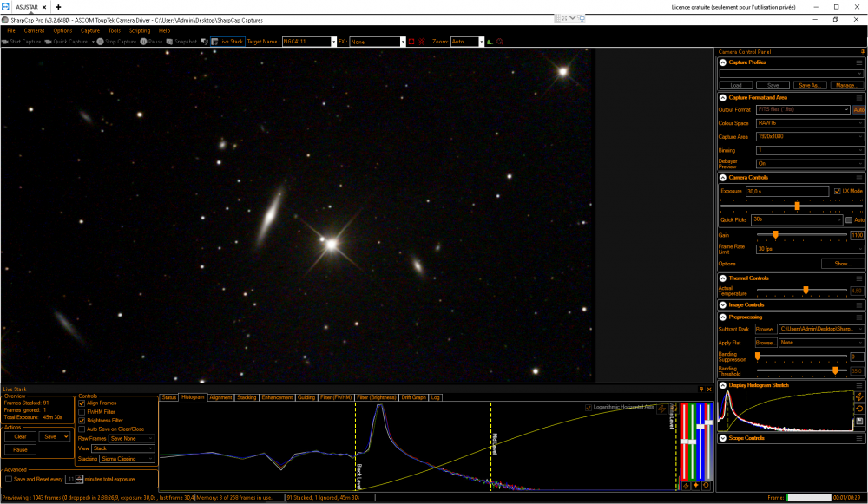The image size is (868, 504).
Task: Open the View Stack dropdown
Action: point(123,448)
